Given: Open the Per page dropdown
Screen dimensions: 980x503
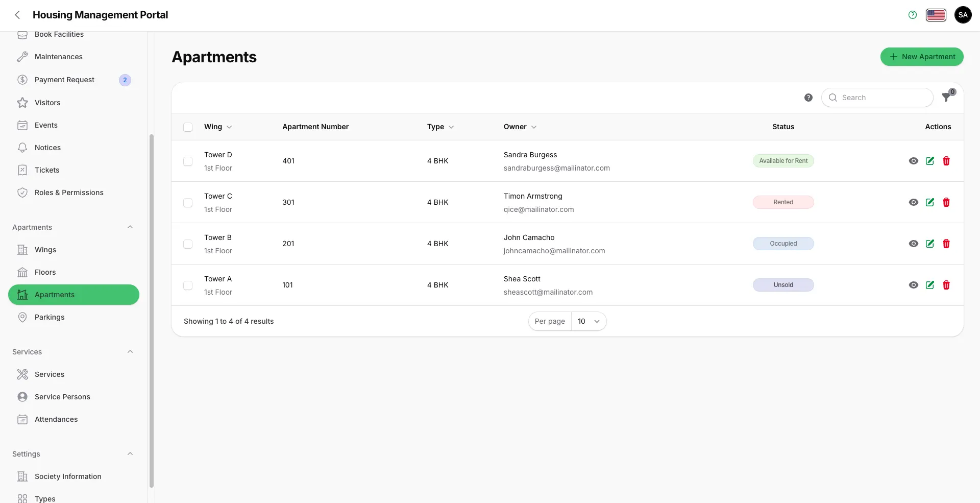Looking at the screenshot, I should click(x=589, y=321).
